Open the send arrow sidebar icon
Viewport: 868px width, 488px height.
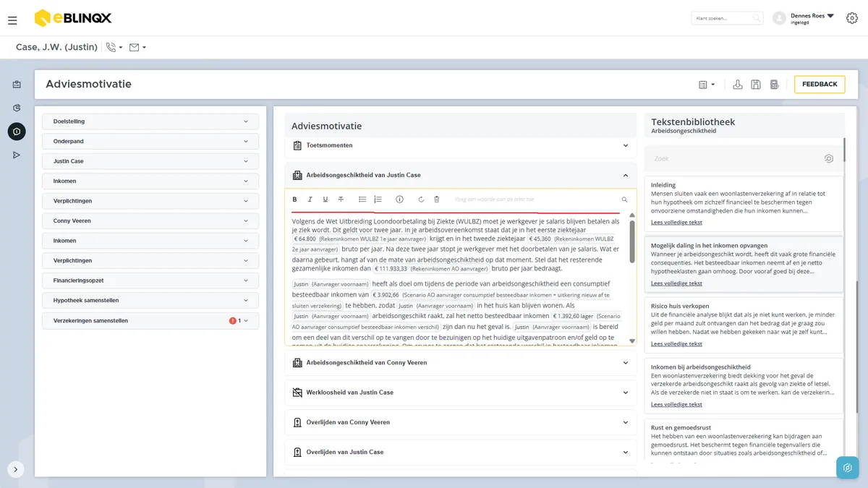[17, 155]
